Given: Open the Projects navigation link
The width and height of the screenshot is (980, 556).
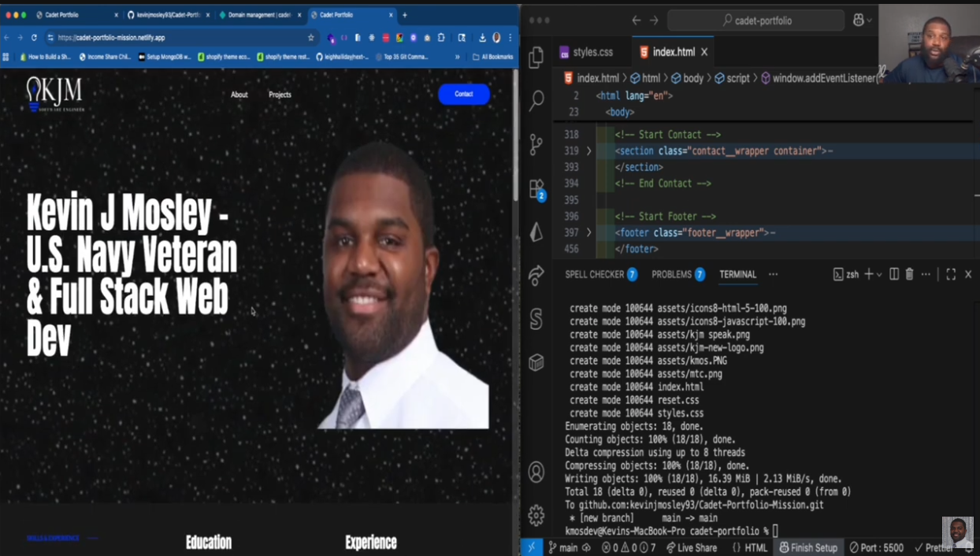Looking at the screenshot, I should click(x=280, y=94).
